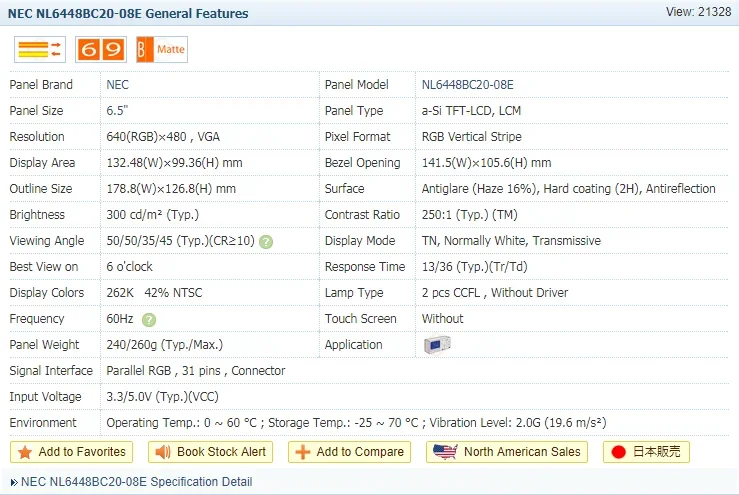Click the yellow lines comparison icon
The image size is (739, 495).
tap(40, 50)
